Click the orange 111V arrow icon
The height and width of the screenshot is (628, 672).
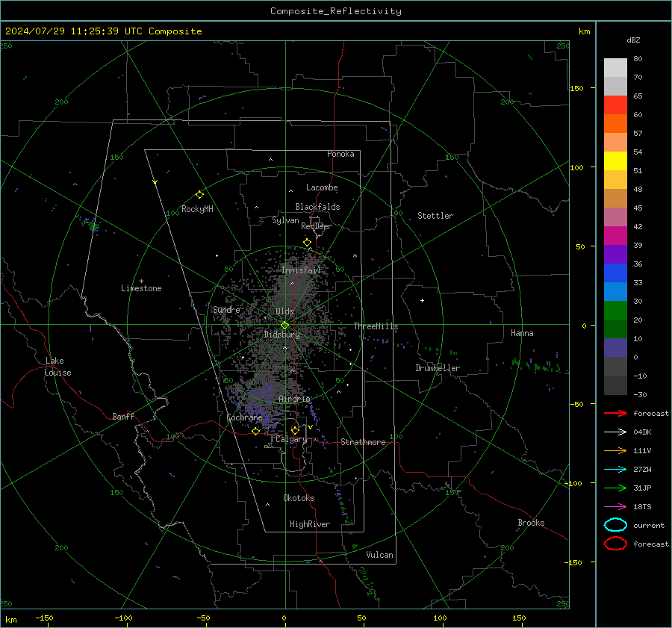(x=615, y=450)
